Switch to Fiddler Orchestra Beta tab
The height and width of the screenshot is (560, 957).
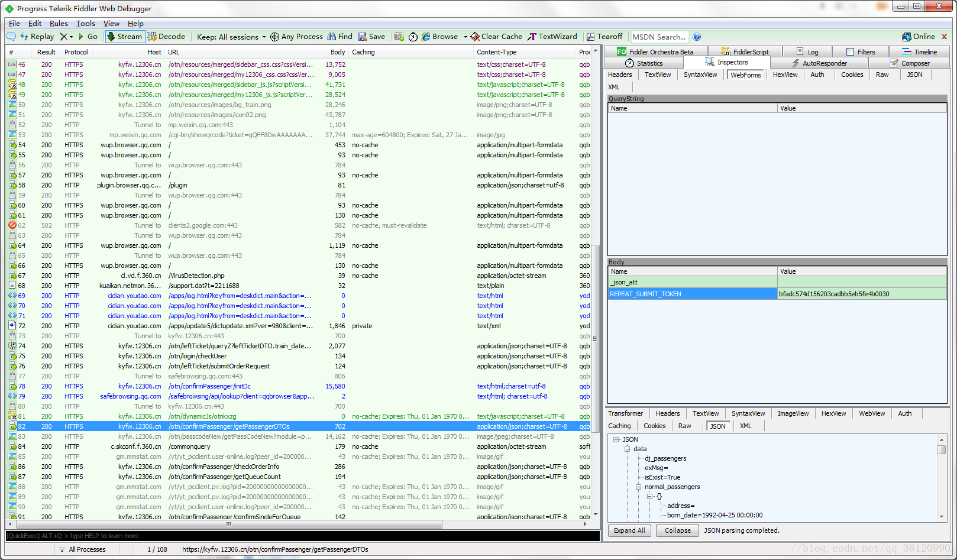[x=655, y=52]
